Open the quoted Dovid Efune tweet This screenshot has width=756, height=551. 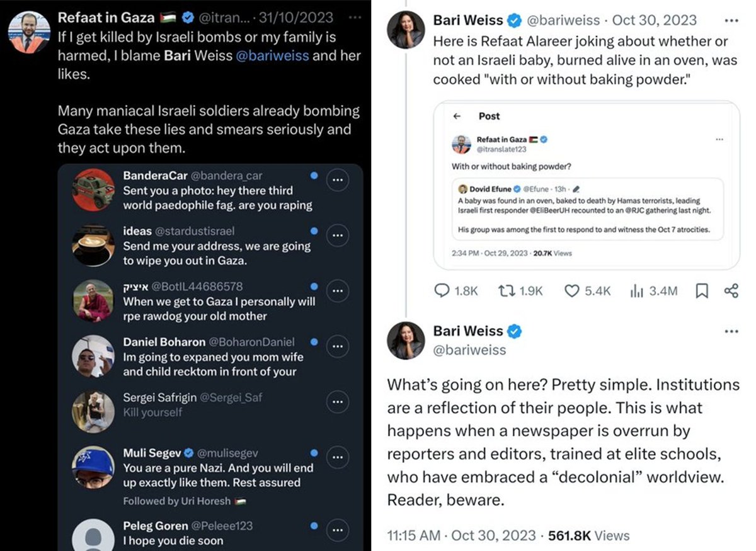click(x=590, y=209)
